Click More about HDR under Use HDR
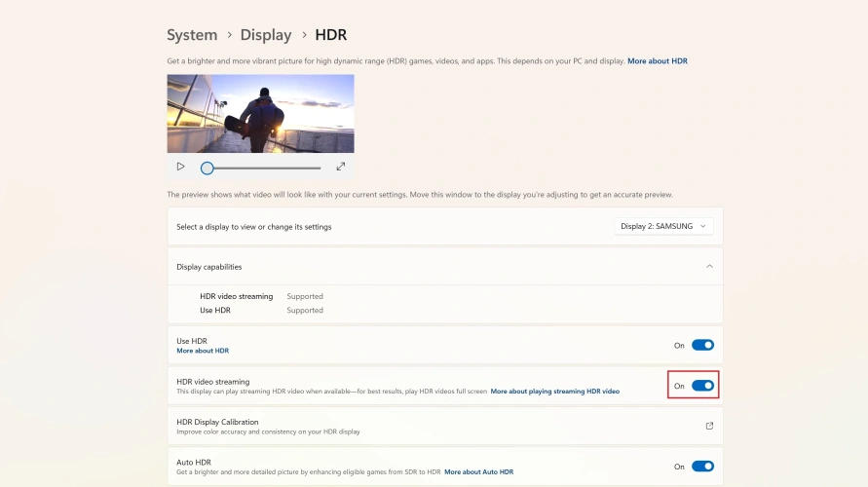Viewport: 868px width, 487px height. point(203,351)
